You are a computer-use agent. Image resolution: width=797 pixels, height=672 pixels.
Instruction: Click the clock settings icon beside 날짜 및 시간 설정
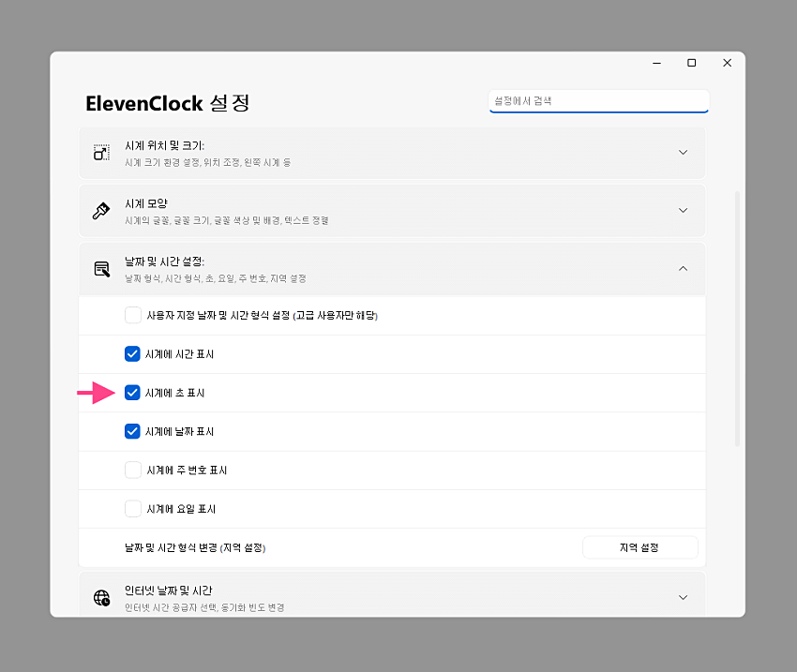click(x=101, y=268)
